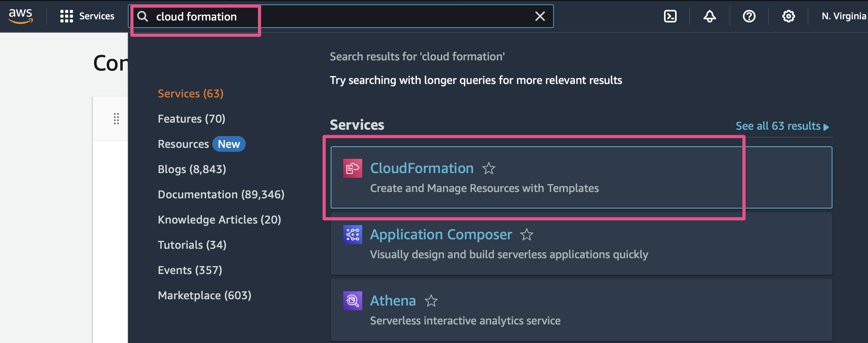The image size is (868, 343).
Task: Open the CloudFormation service link
Action: click(421, 168)
